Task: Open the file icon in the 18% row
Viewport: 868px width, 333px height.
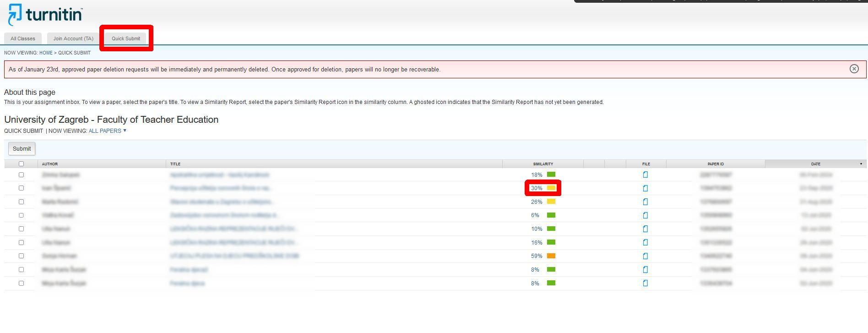Action: pos(645,175)
